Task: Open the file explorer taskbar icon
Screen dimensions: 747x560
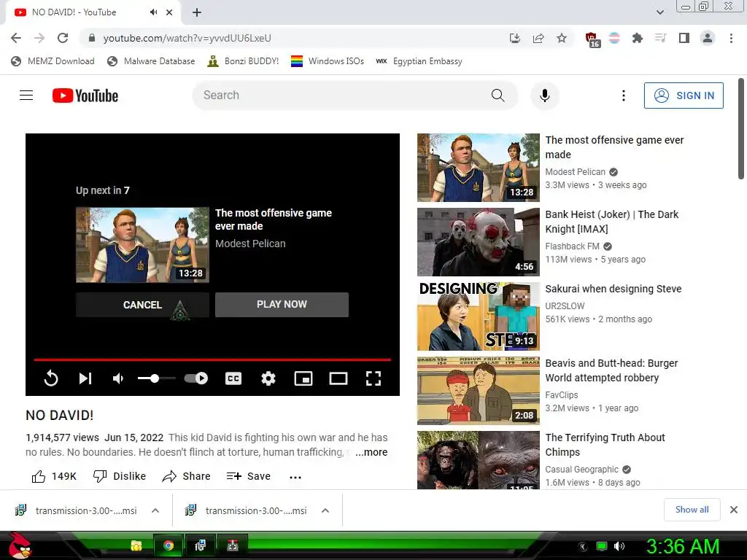Action: pyautogui.click(x=136, y=545)
